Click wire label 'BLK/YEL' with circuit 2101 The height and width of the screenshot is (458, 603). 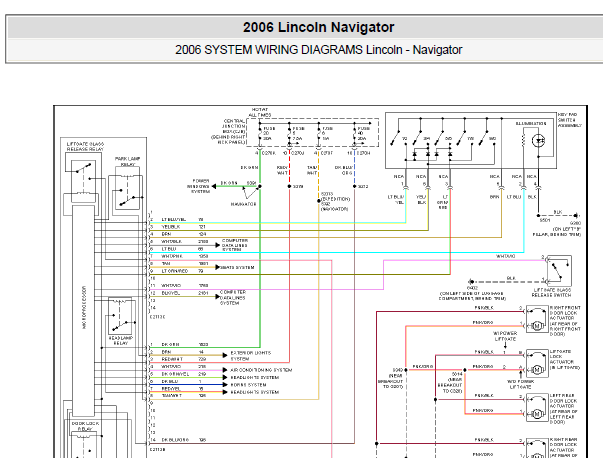pyautogui.click(x=171, y=293)
